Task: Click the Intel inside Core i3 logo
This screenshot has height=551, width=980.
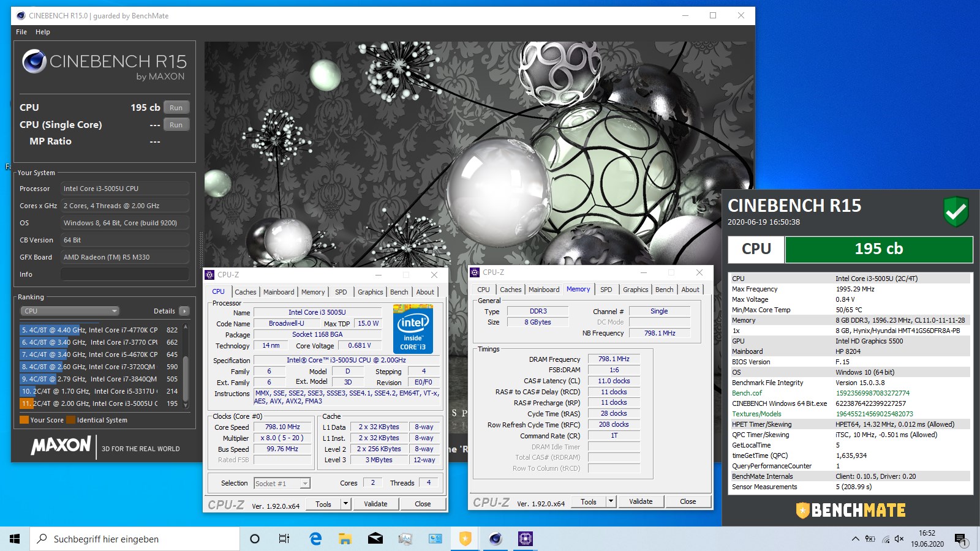Action: (x=413, y=329)
